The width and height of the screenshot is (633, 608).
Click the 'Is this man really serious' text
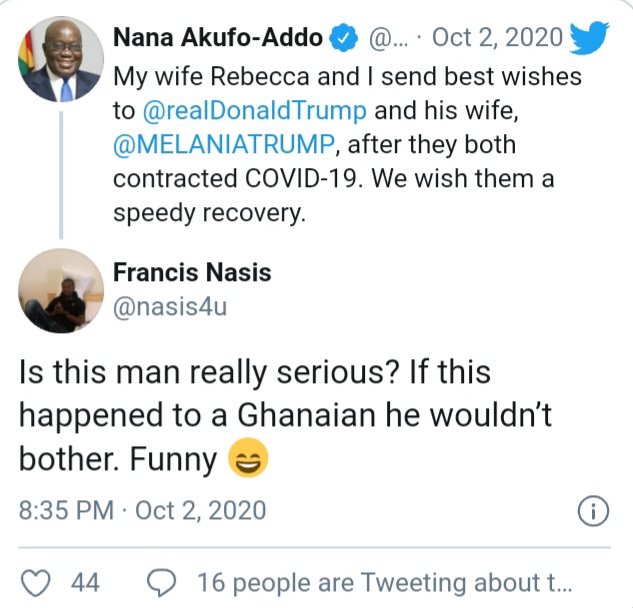point(255,373)
